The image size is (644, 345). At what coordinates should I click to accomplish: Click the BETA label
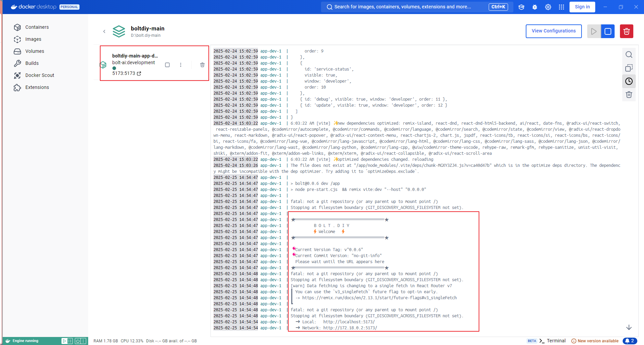[x=532, y=341]
